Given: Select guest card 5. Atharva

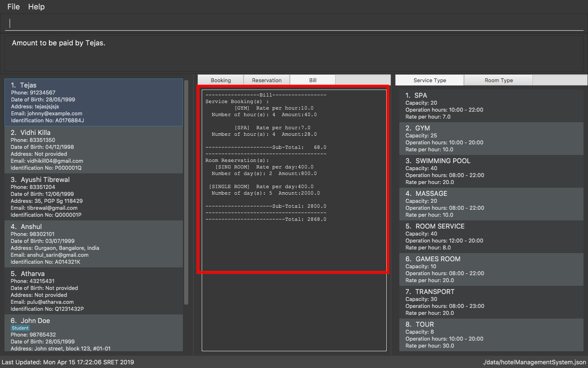Looking at the screenshot, I should [x=94, y=291].
